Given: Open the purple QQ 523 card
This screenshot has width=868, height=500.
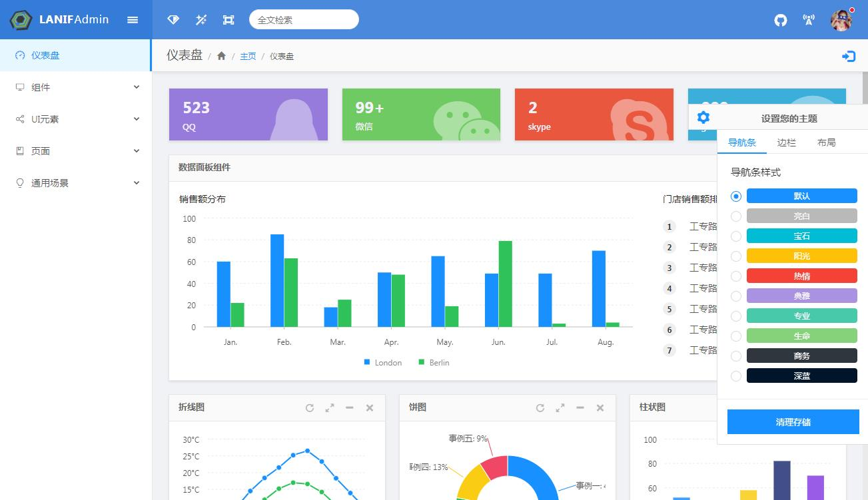Looking at the screenshot, I should pyautogui.click(x=248, y=115).
